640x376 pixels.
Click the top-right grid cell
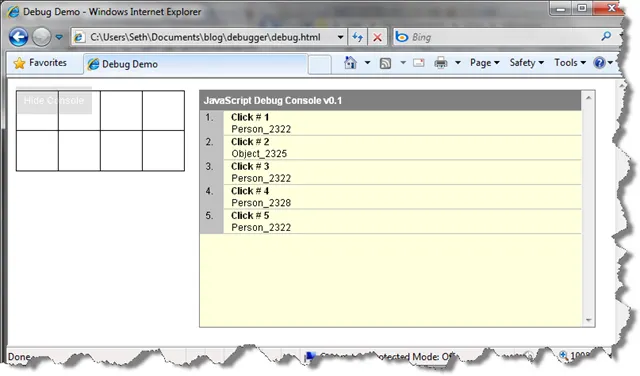pos(163,111)
